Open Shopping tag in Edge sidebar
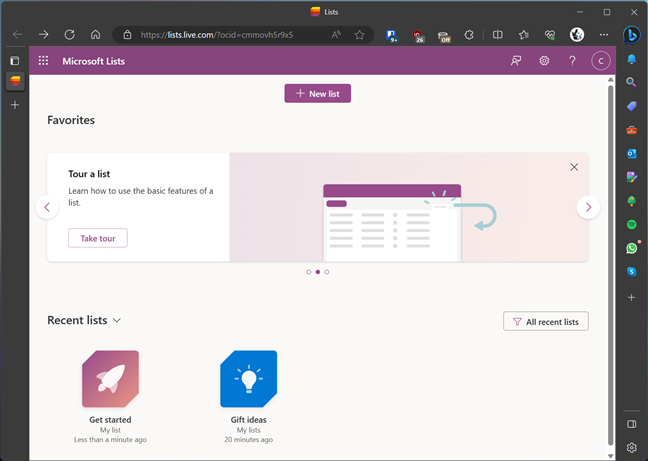Image resolution: width=648 pixels, height=461 pixels. click(631, 106)
